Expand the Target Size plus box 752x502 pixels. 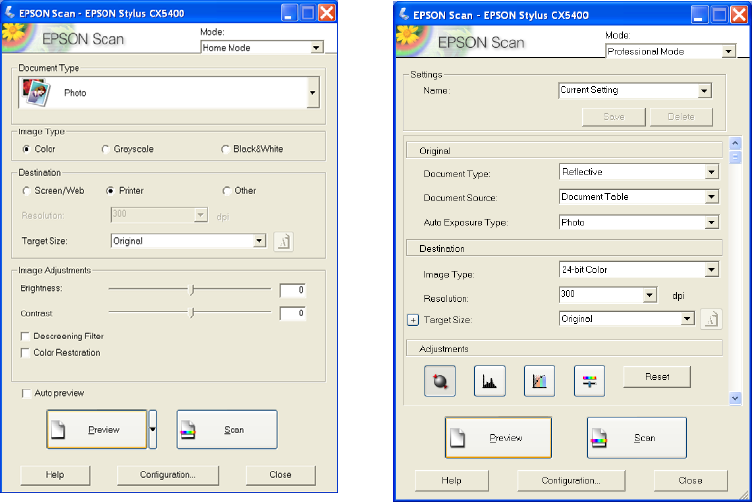(x=413, y=320)
